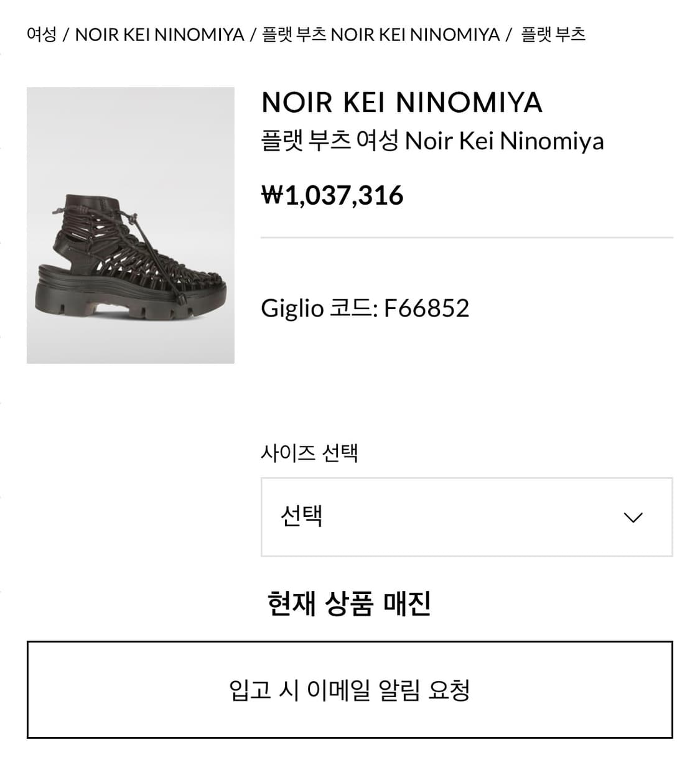Click the 사이즈 선택 label
Image resolution: width=700 pixels, height=760 pixels.
[x=309, y=452]
